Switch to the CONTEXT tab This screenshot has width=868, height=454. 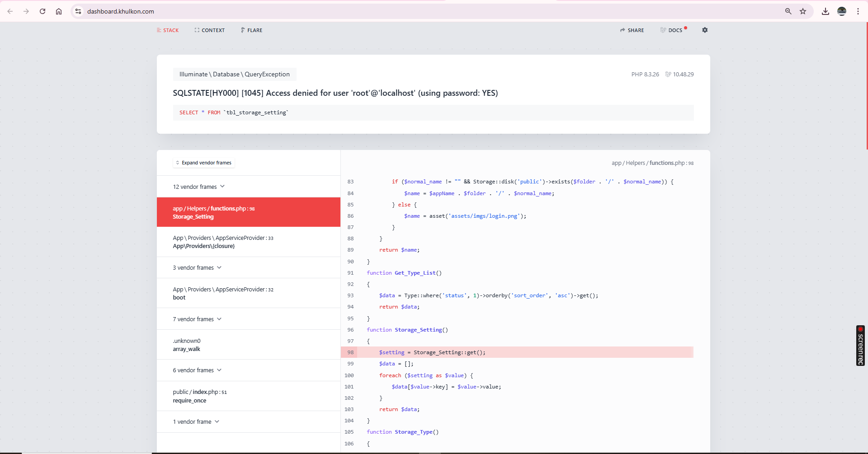(x=210, y=30)
